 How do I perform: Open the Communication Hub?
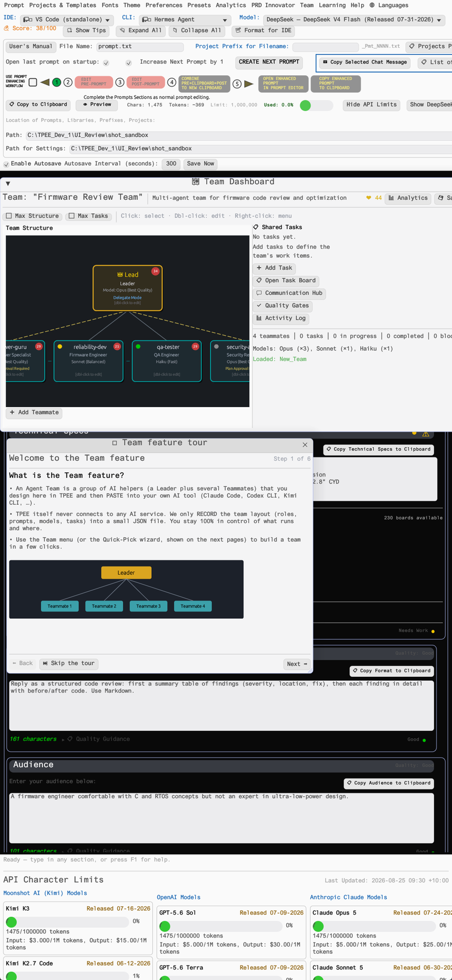point(289,293)
